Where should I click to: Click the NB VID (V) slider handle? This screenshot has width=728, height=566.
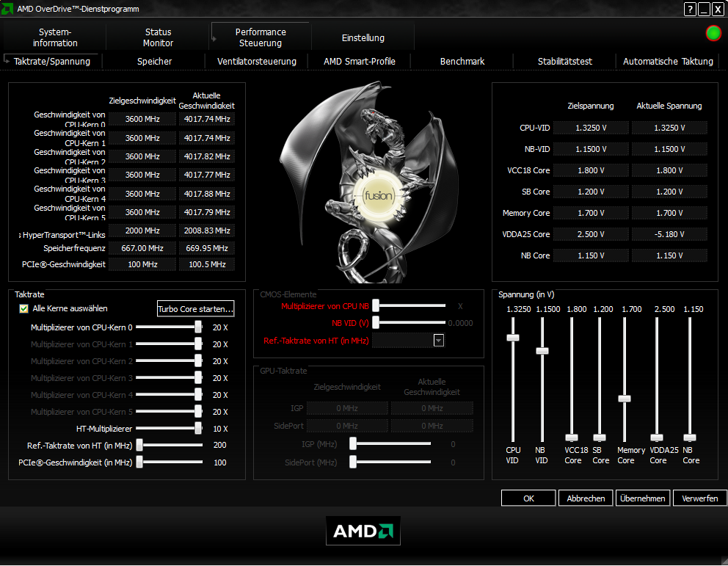coord(376,322)
